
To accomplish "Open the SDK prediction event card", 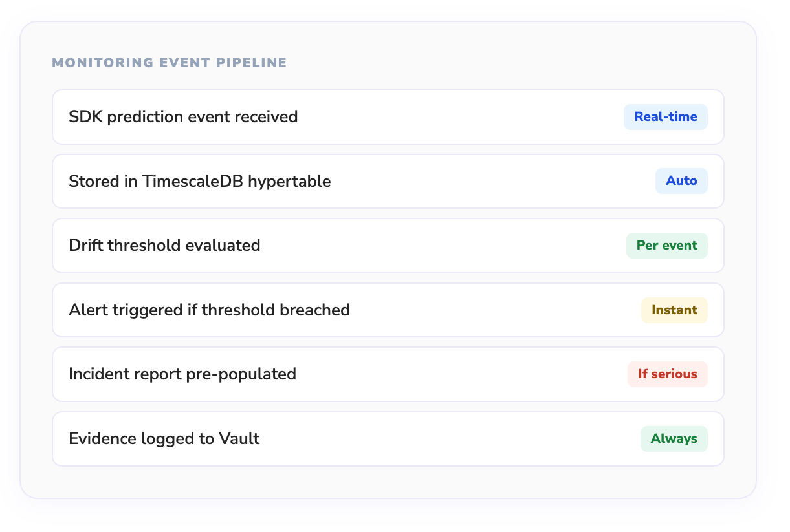I will 388,116.
